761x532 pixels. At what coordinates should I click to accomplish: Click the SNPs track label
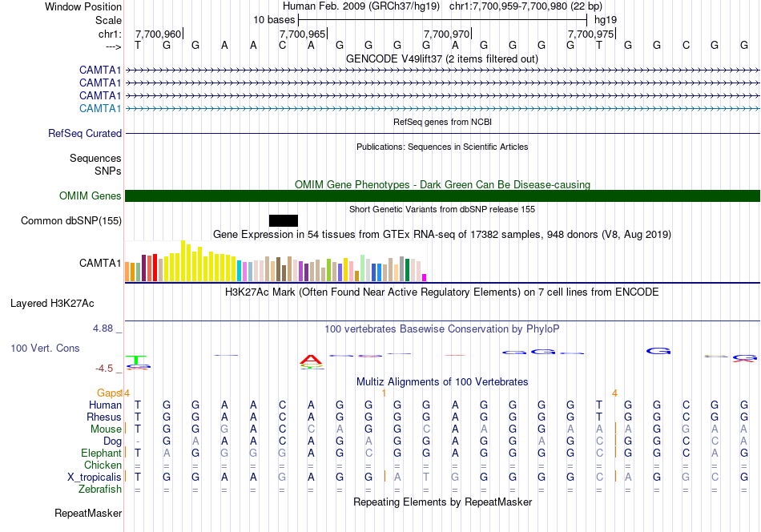108,171
